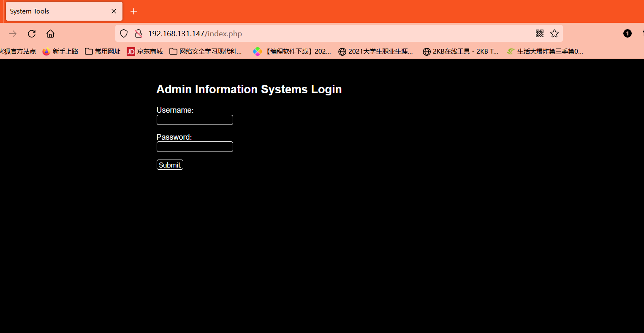Click the insecure connection lock icon
The height and width of the screenshot is (333, 644).
[139, 34]
